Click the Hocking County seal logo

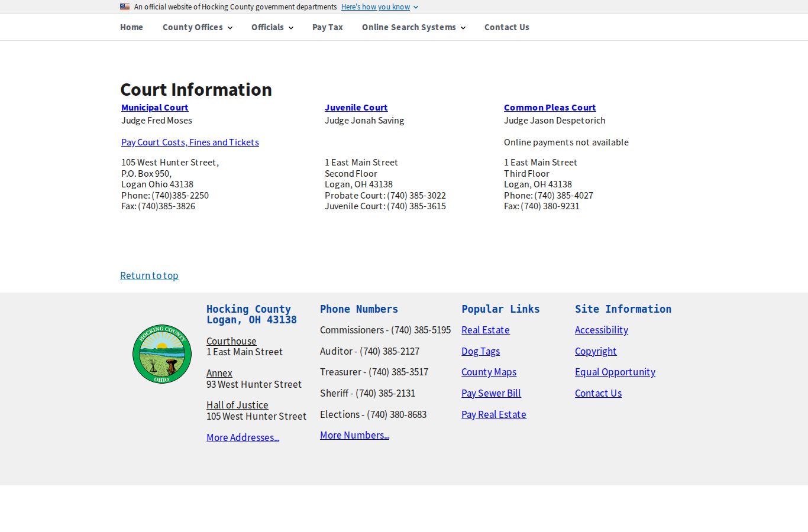(162, 353)
